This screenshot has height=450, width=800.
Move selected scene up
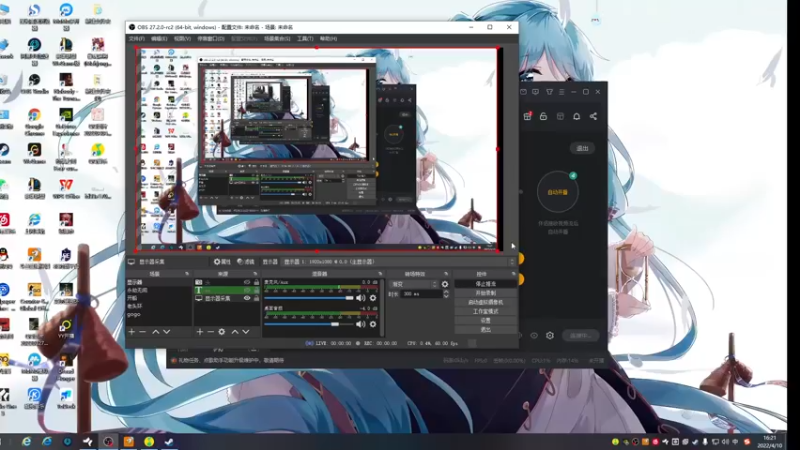pyautogui.click(x=156, y=332)
